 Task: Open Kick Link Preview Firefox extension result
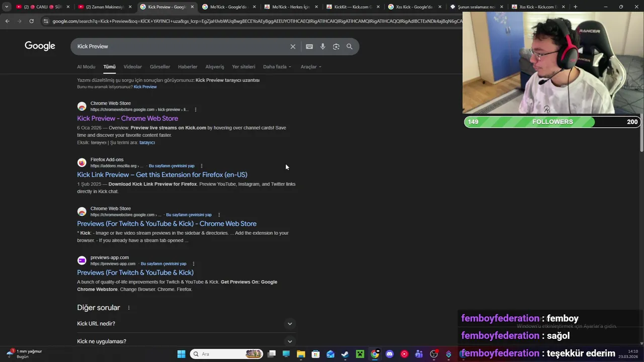pyautogui.click(x=162, y=175)
